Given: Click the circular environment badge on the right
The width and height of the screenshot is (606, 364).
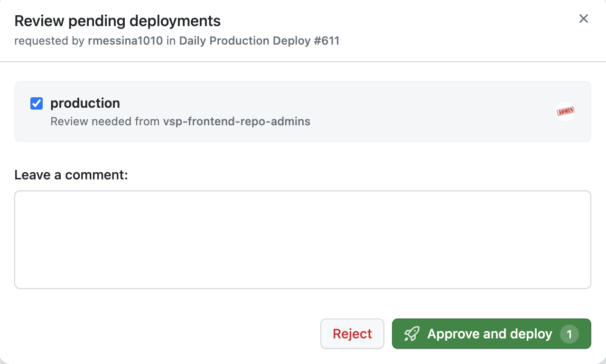Looking at the screenshot, I should point(565,112).
